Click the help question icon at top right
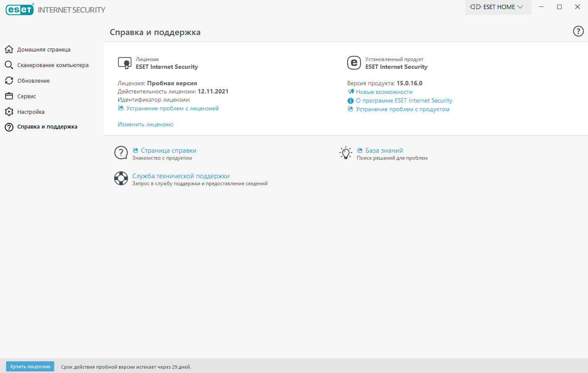The height and width of the screenshot is (373, 588). pyautogui.click(x=578, y=31)
